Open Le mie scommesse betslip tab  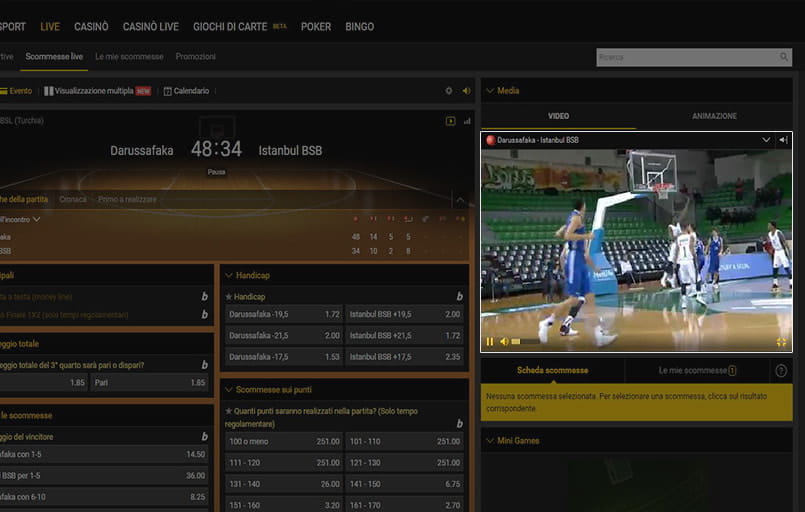click(697, 370)
